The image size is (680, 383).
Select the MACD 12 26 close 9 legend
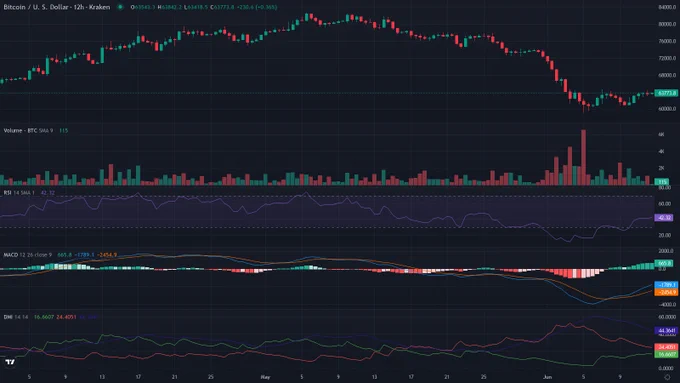[28, 255]
